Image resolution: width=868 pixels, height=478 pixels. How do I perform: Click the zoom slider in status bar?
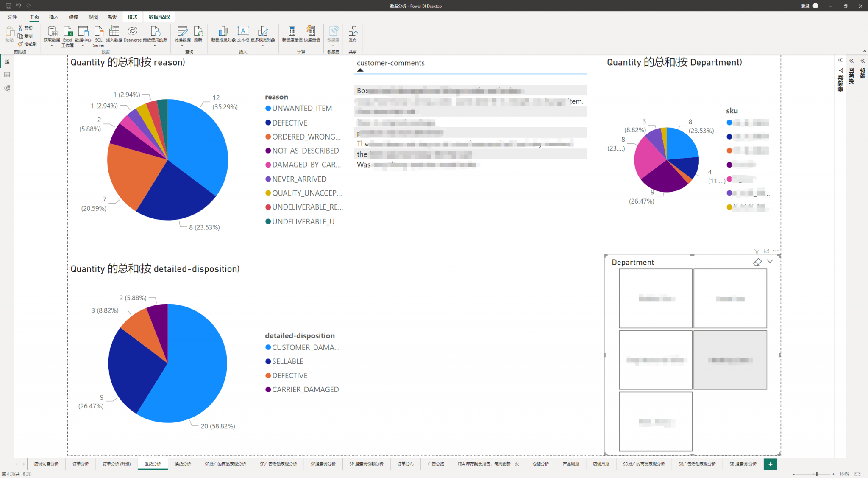point(816,474)
